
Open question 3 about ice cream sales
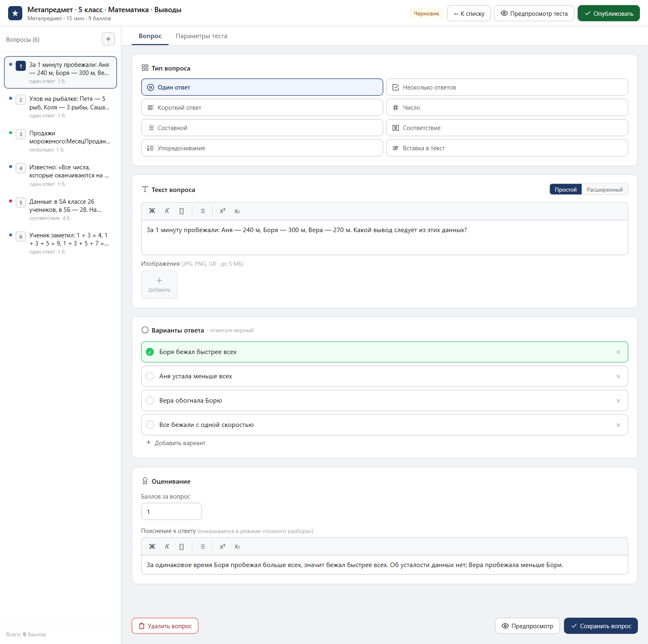point(61,141)
